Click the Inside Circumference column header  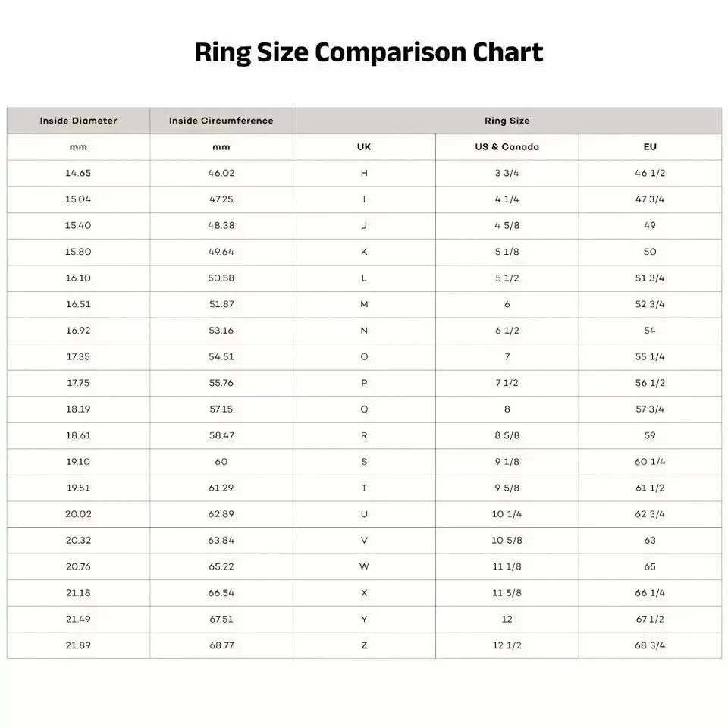[221, 121]
